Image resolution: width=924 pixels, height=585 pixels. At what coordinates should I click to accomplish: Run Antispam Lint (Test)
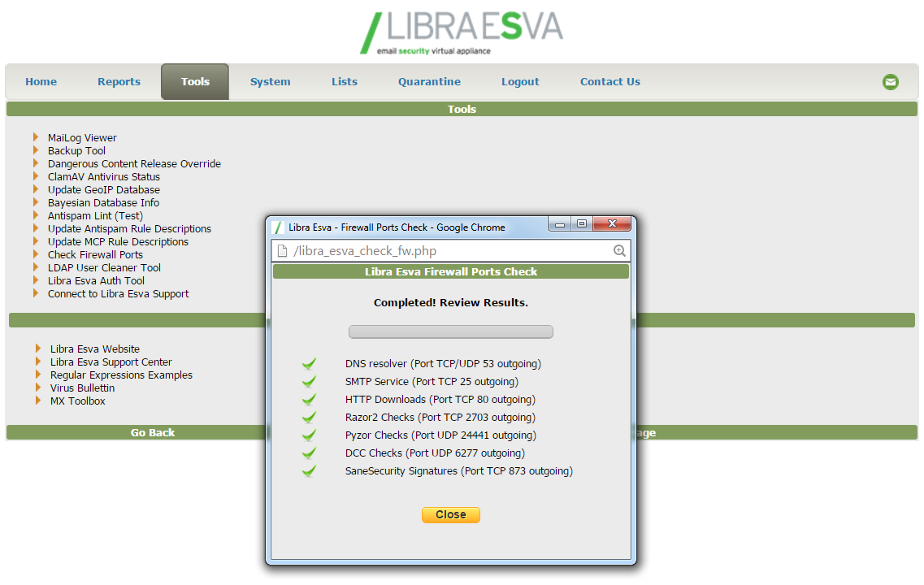click(x=95, y=215)
